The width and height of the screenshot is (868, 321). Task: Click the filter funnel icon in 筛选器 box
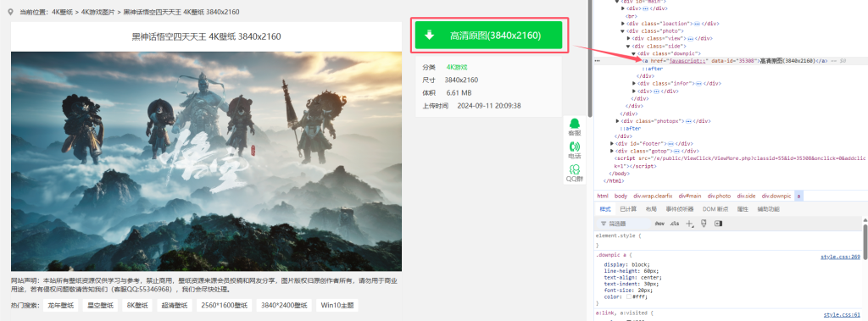tap(603, 224)
